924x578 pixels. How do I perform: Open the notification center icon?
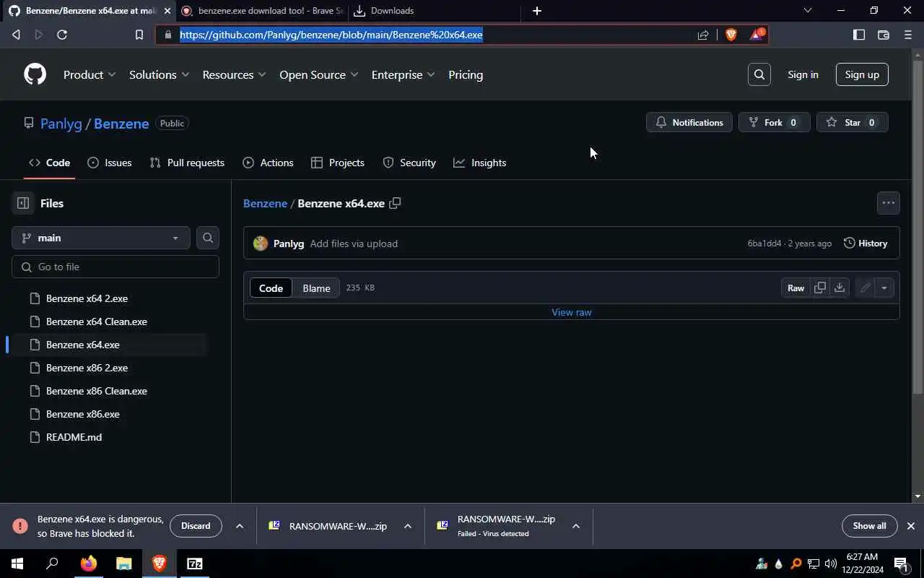[902, 564]
